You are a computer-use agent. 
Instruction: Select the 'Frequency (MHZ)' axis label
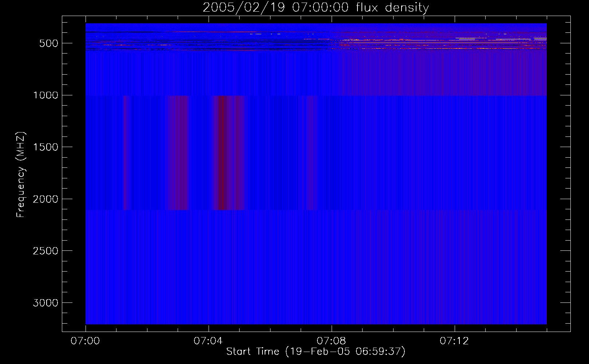tap(21, 175)
